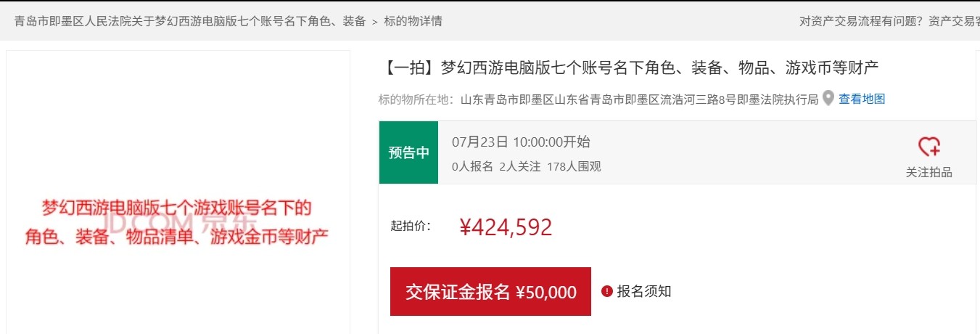Open the 查看地图 link

[x=862, y=99]
